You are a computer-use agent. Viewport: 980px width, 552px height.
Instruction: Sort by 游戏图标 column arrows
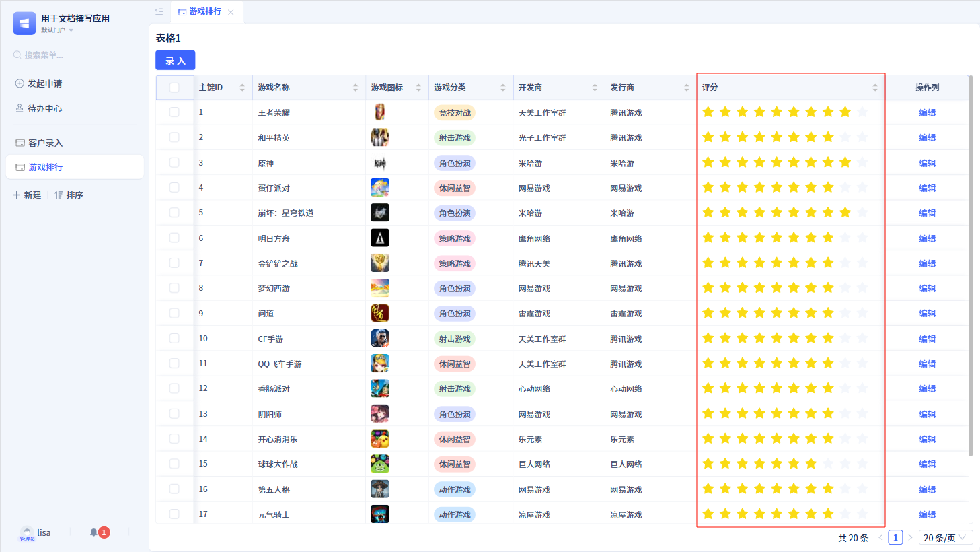pos(418,88)
